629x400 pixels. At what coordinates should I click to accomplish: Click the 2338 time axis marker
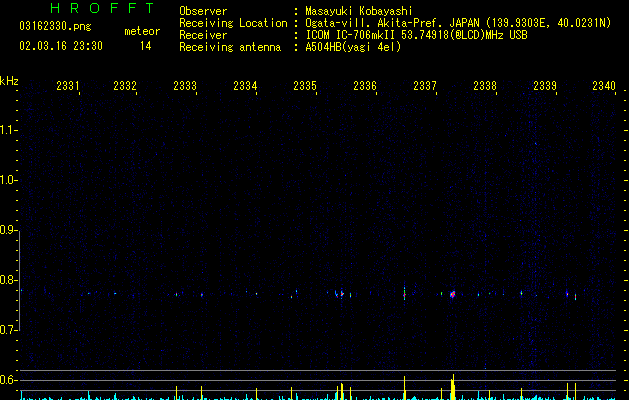(485, 86)
